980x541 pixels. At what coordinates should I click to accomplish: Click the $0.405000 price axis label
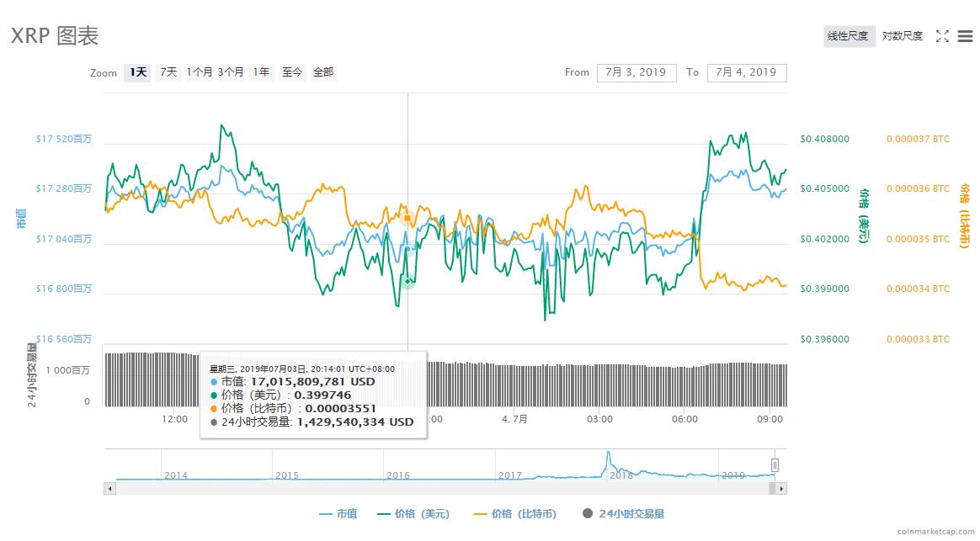[824, 188]
